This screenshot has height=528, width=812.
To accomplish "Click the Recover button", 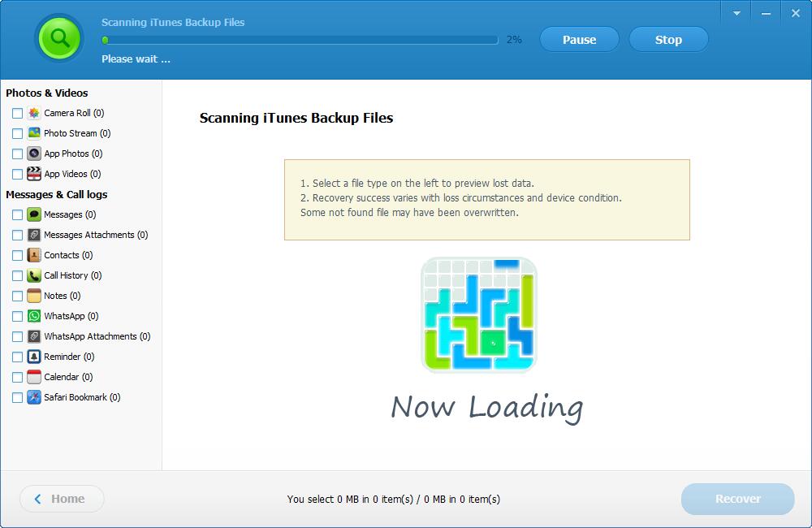I will click(738, 499).
